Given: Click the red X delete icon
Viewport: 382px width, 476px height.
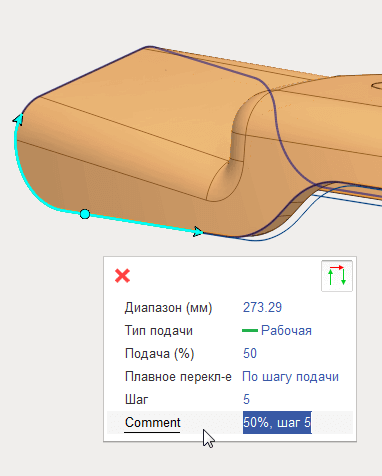Looking at the screenshot, I should [122, 276].
